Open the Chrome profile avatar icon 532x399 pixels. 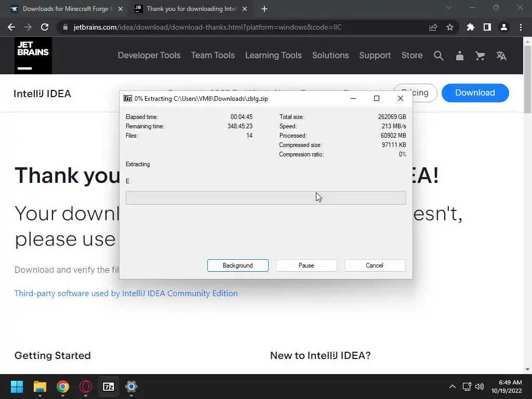click(x=504, y=27)
